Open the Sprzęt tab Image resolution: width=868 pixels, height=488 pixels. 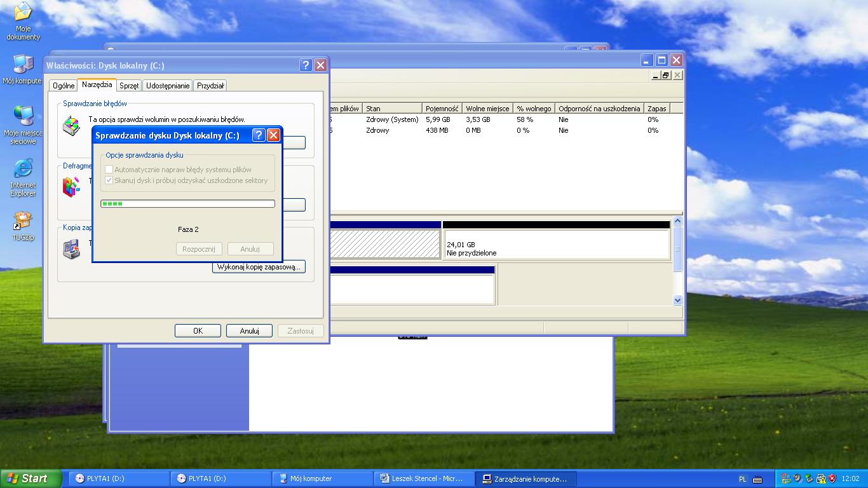(x=129, y=86)
